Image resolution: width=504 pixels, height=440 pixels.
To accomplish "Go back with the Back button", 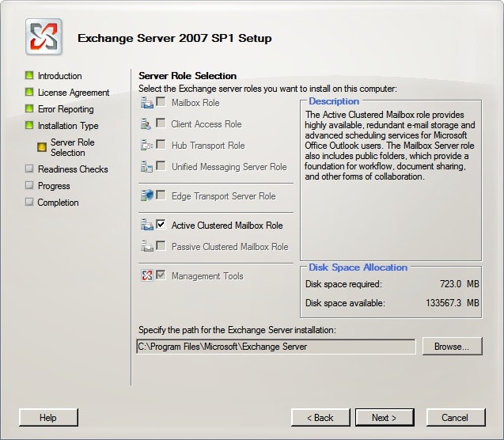I will (320, 418).
